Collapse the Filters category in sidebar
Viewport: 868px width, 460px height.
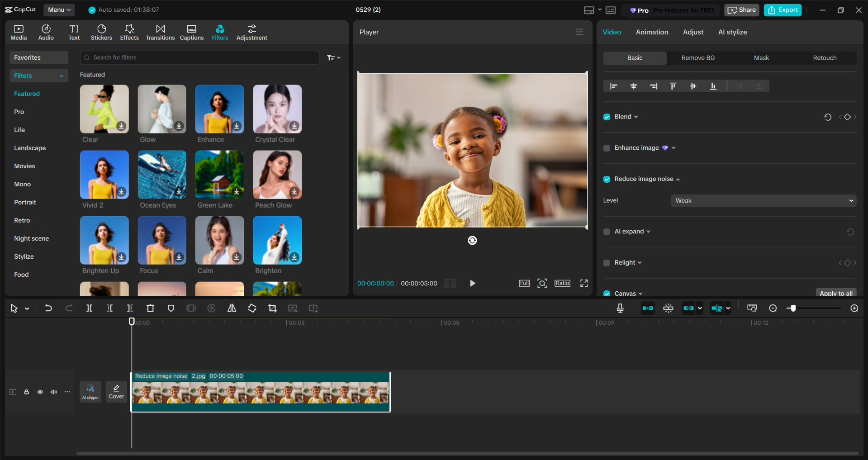62,76
